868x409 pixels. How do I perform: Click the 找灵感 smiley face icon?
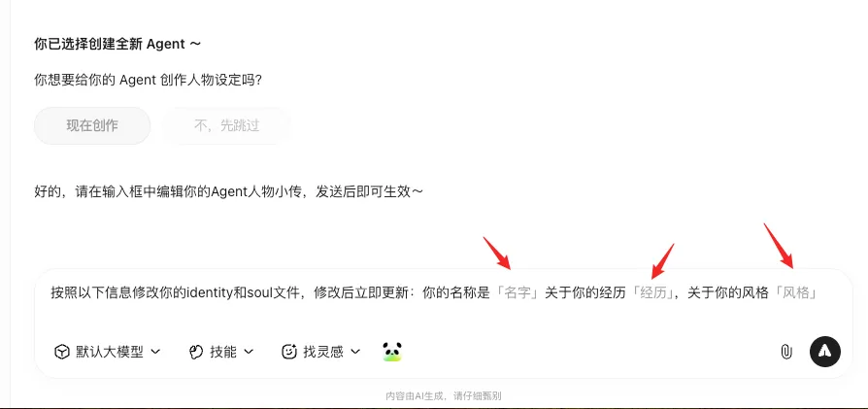click(x=289, y=352)
